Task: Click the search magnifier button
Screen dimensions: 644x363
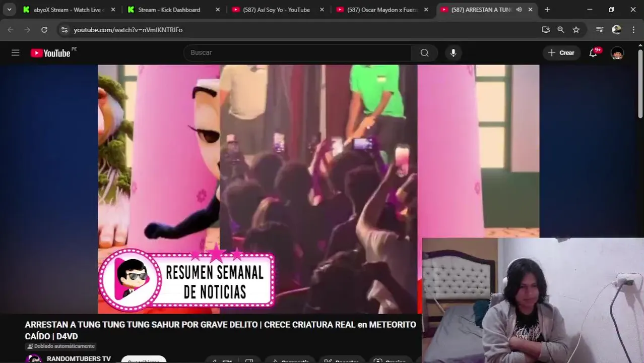Action: click(424, 53)
